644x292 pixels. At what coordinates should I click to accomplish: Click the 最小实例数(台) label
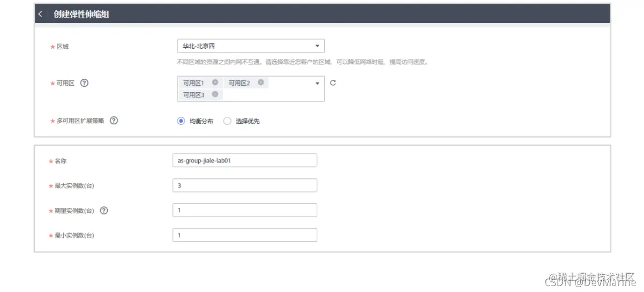click(x=75, y=236)
